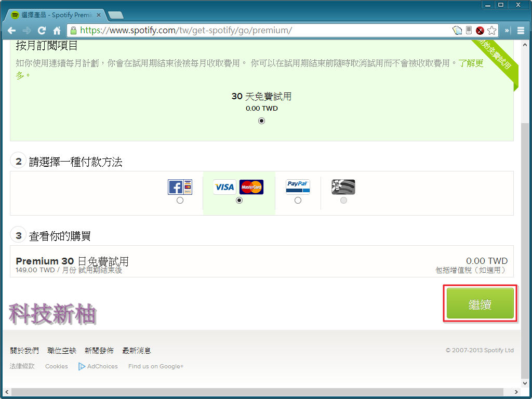Open the Chrome hamburger menu

(x=521, y=31)
